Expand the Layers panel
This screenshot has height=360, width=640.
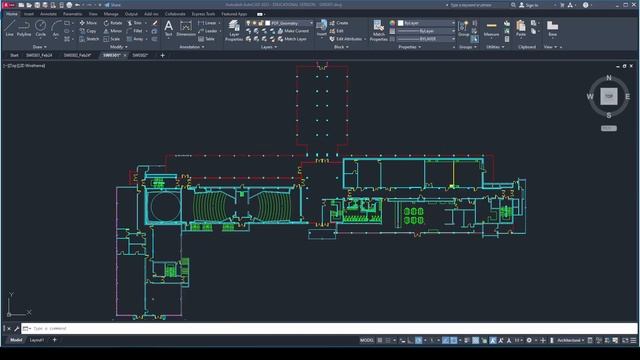coord(269,47)
